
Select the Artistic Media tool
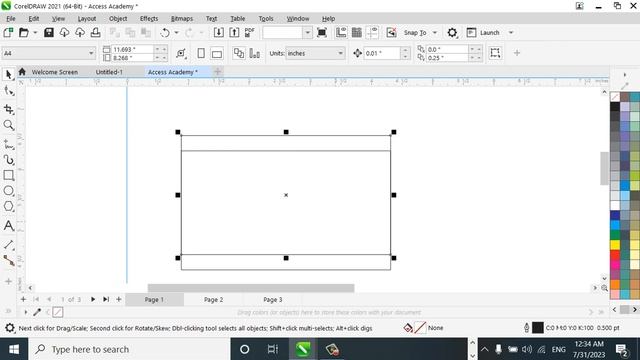pyautogui.click(x=9, y=160)
